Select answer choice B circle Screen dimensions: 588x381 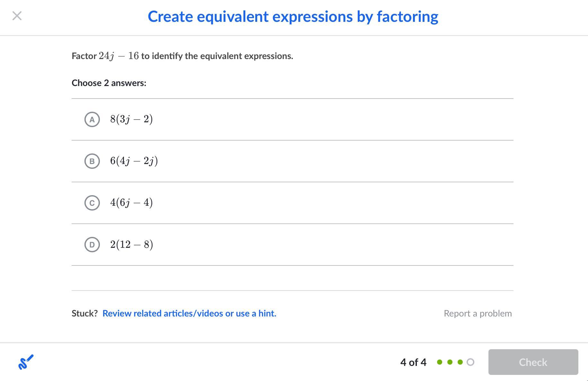[92, 161]
